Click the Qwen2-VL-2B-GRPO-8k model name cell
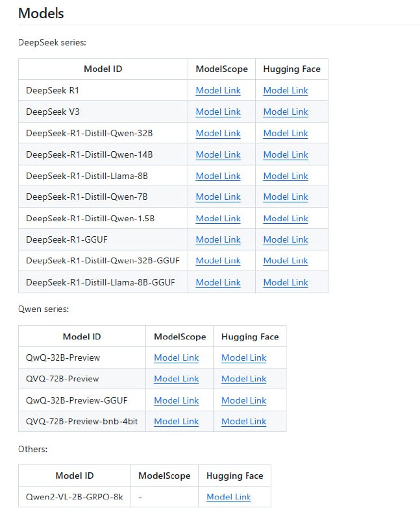This screenshot has width=420, height=519. pos(74,497)
